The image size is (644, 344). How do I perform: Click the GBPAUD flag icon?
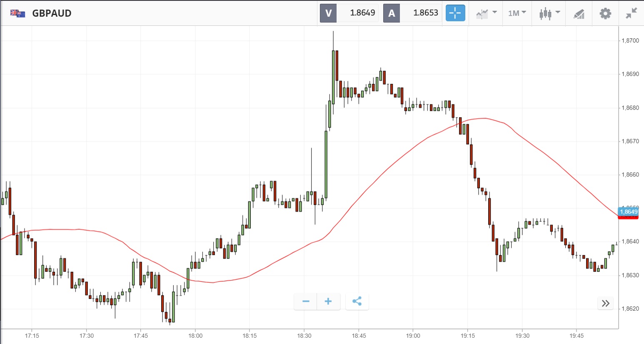click(17, 13)
